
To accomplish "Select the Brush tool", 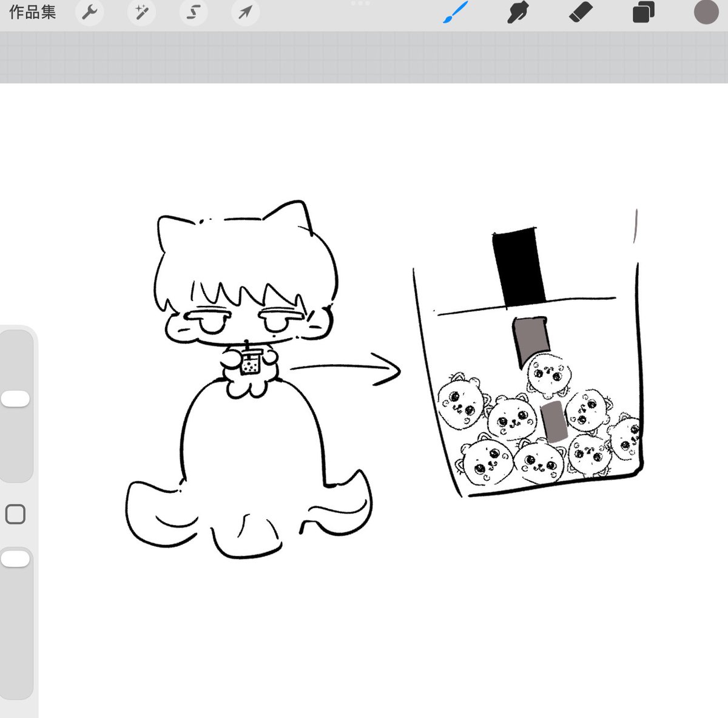I will 455,12.
